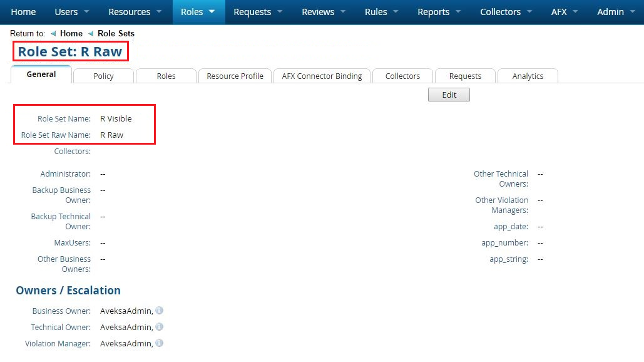
Task: Open the Resources dropdown in navigation bar
Action: coord(135,12)
